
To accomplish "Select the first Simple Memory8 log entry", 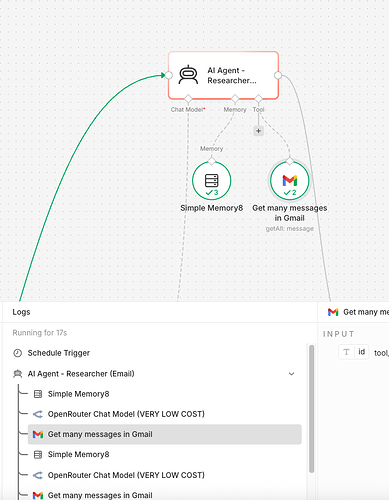I will point(165,394).
